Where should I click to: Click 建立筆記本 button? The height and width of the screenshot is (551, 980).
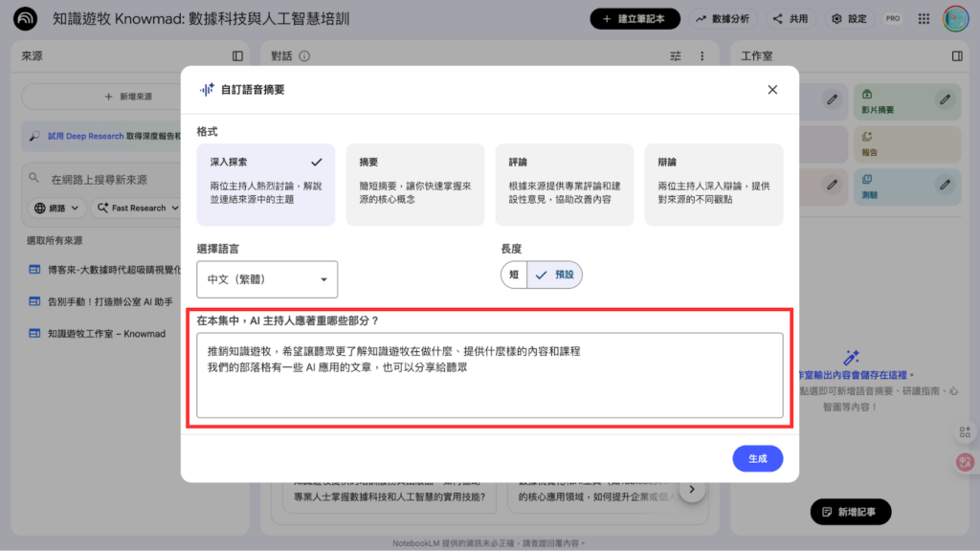coord(635,18)
